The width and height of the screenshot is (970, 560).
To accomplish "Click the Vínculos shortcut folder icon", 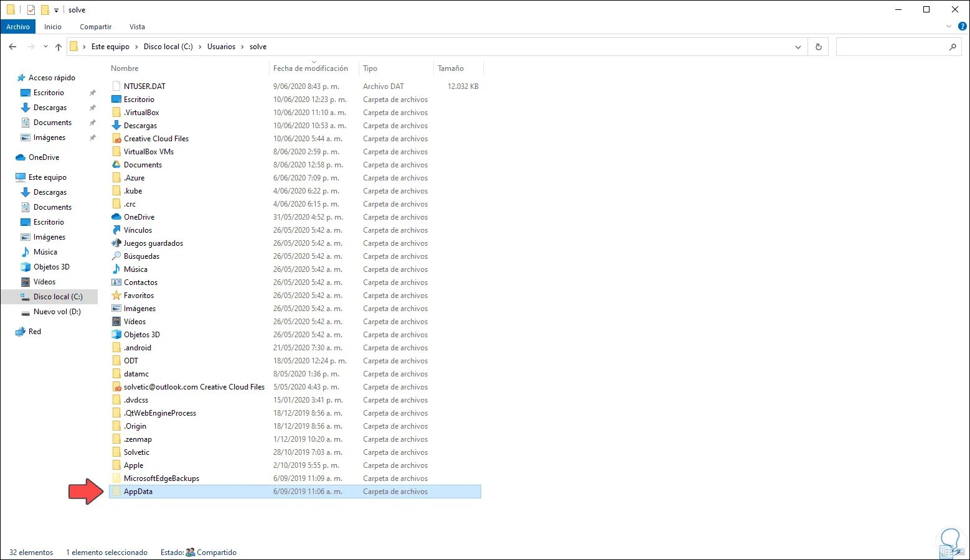I will pyautogui.click(x=116, y=230).
